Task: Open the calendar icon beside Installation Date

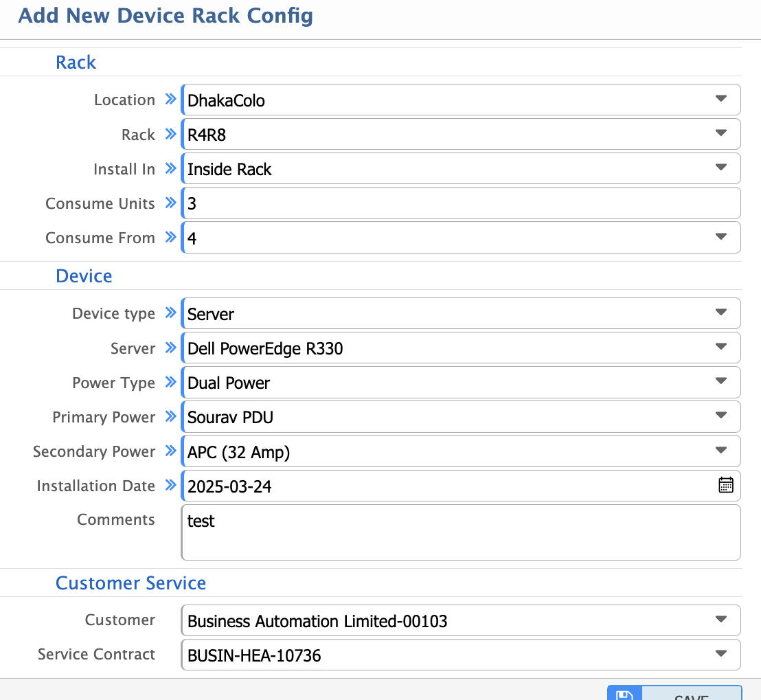Action: click(x=725, y=485)
